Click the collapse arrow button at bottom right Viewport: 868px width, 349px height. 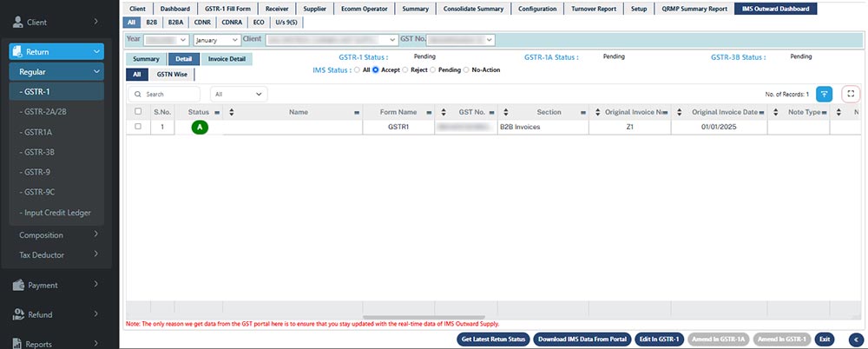(x=854, y=339)
